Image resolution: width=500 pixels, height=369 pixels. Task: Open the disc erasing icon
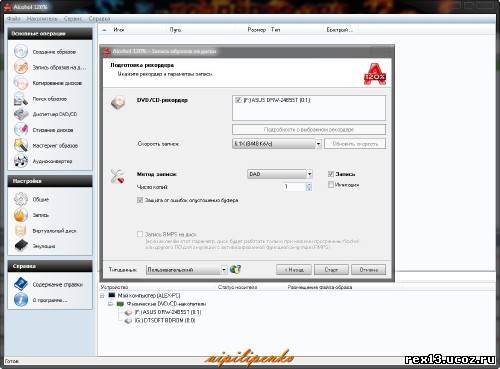point(21,130)
